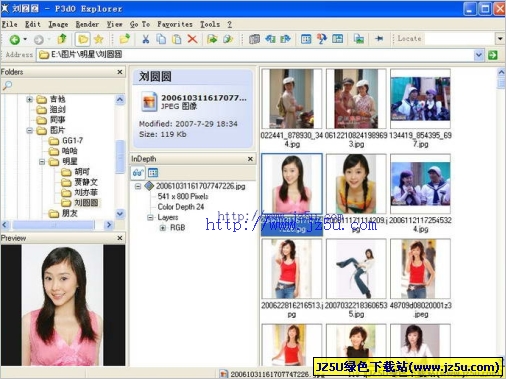Select thumbnail 200622816216513.jpg
Viewport: 506px width, 379px height.
click(292, 269)
